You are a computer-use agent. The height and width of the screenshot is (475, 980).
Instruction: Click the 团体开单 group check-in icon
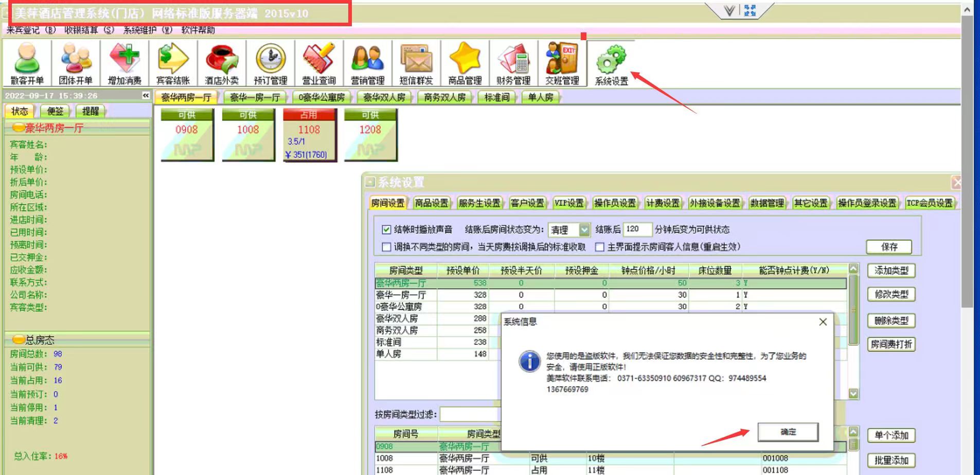pyautogui.click(x=75, y=63)
